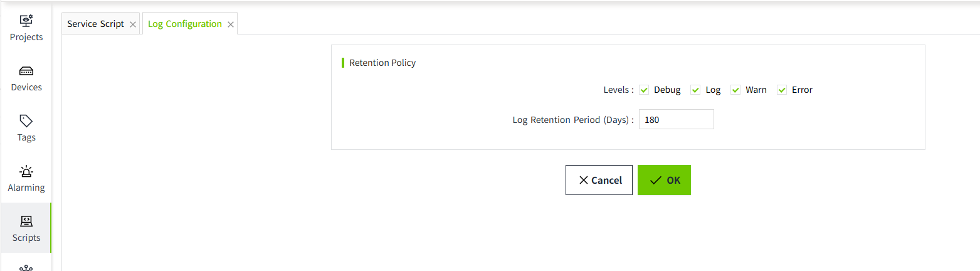Viewport: 980px width, 271px height.
Task: Select the Alarming bell icon
Action: click(26, 171)
